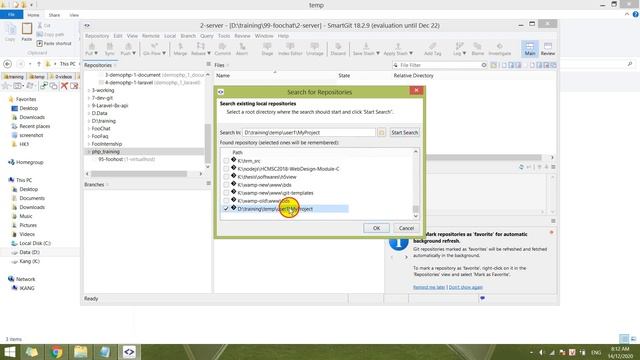Collapse the php_training repository group
The image size is (640, 360).
pos(89,151)
